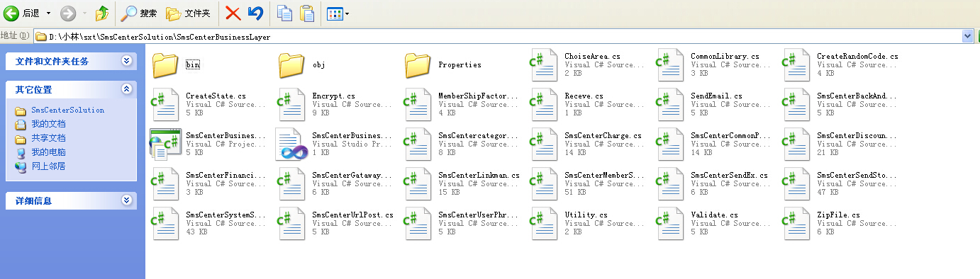Select the CreateRandomCode.cs file icon
980x279 pixels.
[x=796, y=64]
